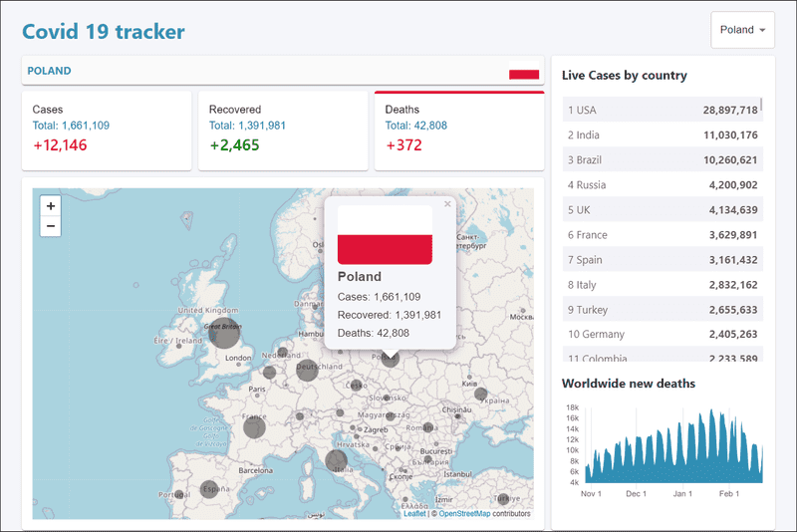Click the Poland flag in map popup

385,235
